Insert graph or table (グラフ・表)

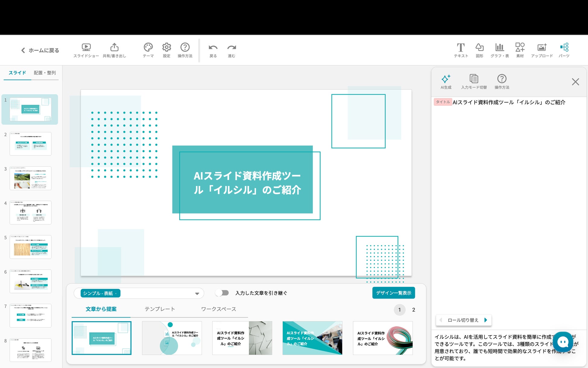499,48
